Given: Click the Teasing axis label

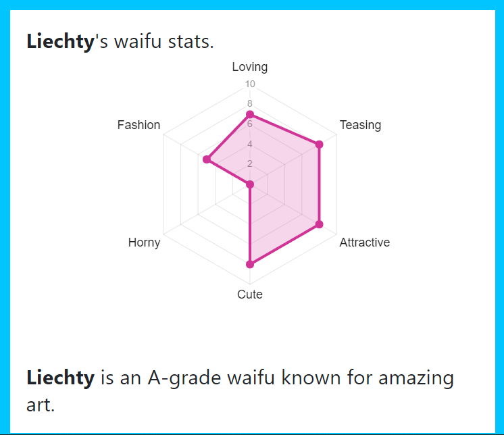Looking at the screenshot, I should [x=360, y=125].
